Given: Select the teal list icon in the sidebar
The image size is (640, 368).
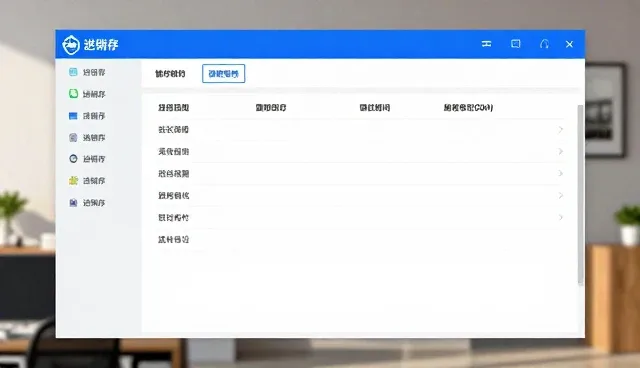Looking at the screenshot, I should pyautogui.click(x=73, y=72).
